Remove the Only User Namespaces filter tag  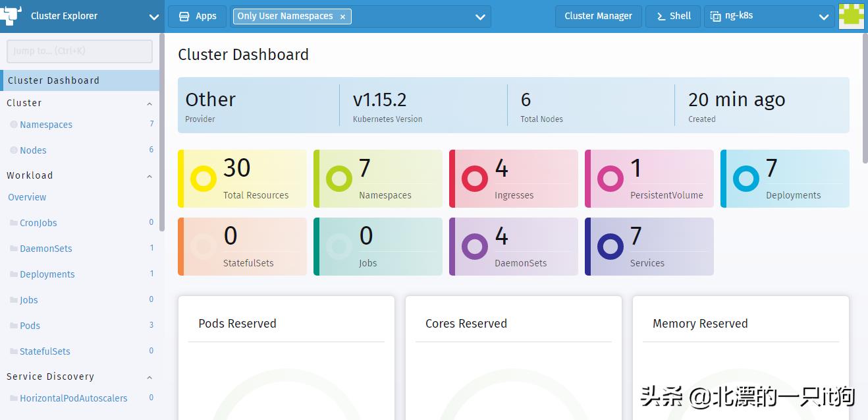[x=342, y=16]
